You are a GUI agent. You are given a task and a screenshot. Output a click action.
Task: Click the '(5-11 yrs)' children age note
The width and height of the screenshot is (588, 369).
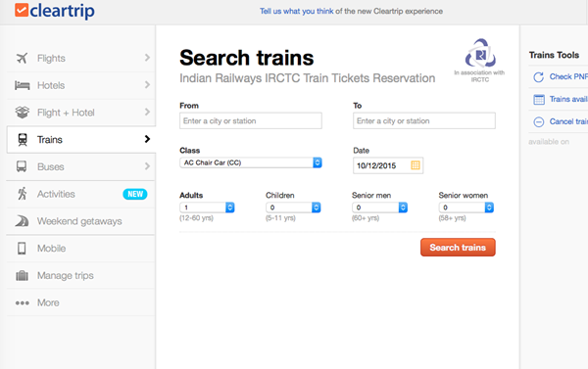coord(280,218)
